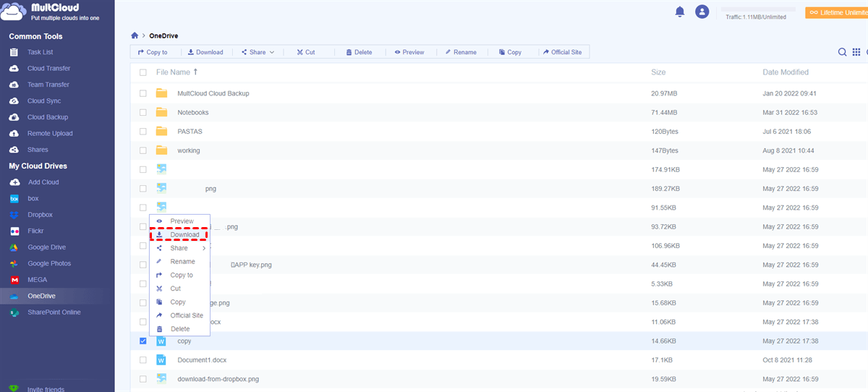Click the traffic usage progress bar
This screenshot has height=392, width=868.
click(x=757, y=10)
